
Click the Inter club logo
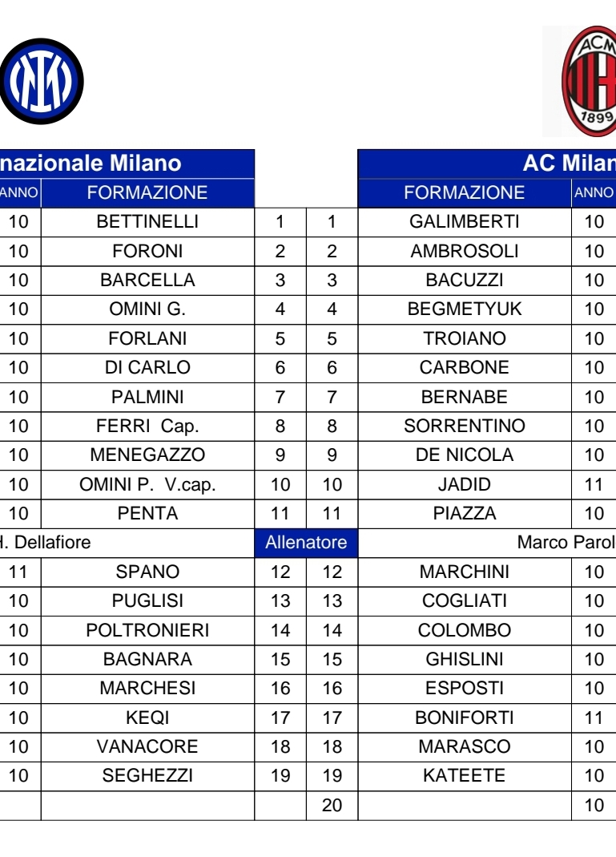pyautogui.click(x=42, y=80)
